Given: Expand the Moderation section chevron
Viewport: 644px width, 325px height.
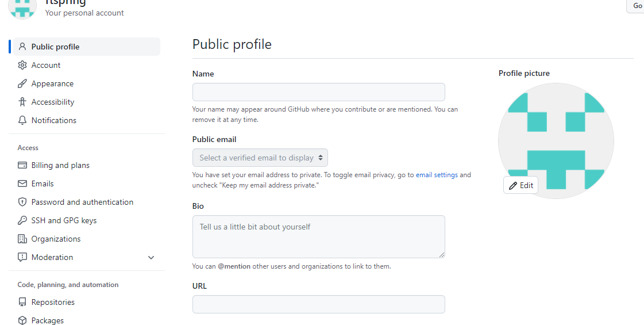Looking at the screenshot, I should (x=151, y=258).
